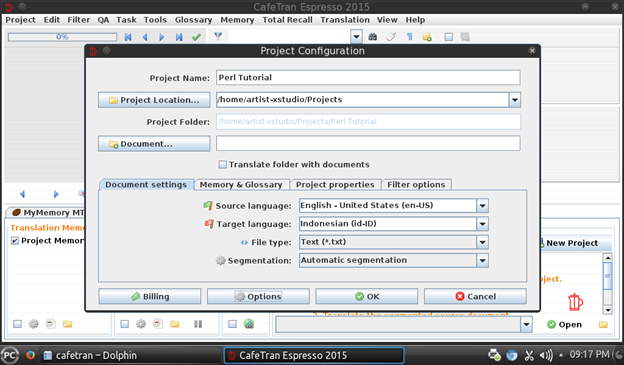The image size is (624, 365).
Task: Click the folder icon next to Open
Action: coord(603,324)
